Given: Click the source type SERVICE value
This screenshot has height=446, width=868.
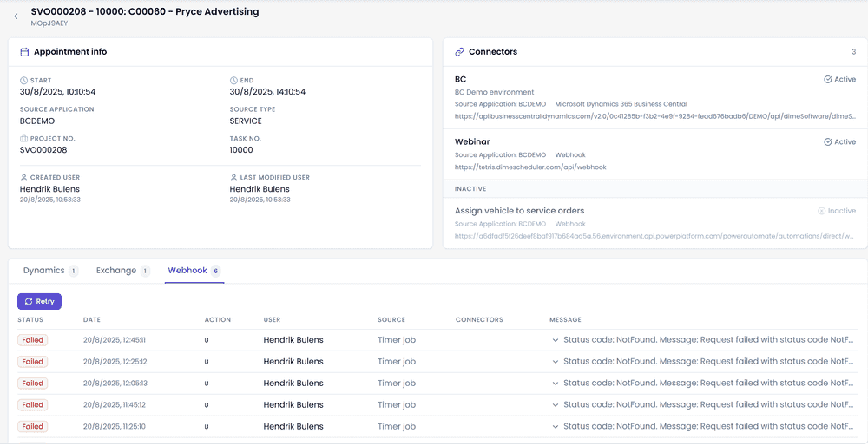Looking at the screenshot, I should tap(246, 121).
